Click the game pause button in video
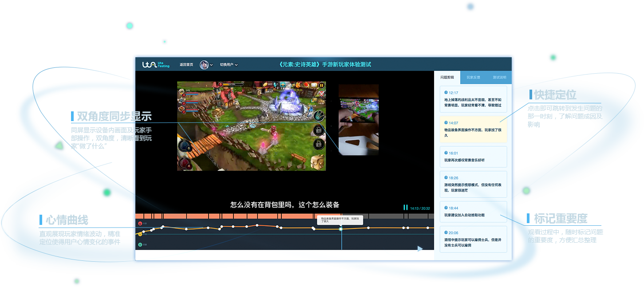644x287 pixels. [321, 85]
